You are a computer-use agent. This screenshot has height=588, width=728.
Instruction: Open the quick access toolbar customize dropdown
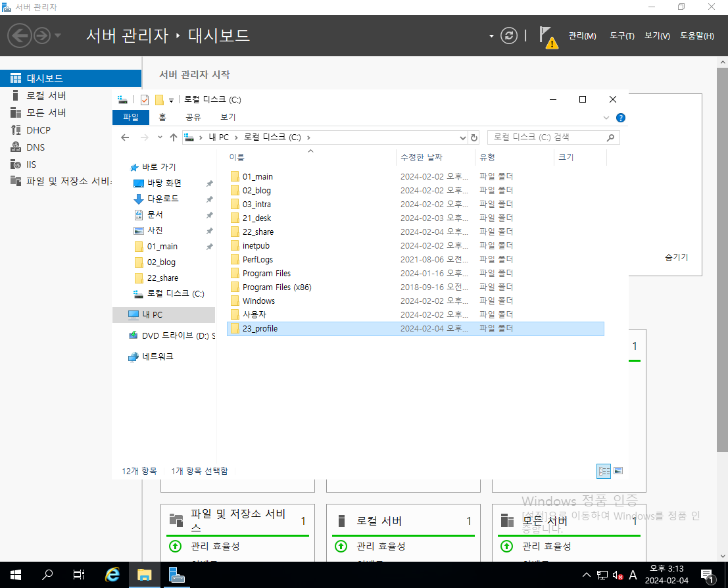tap(172, 101)
